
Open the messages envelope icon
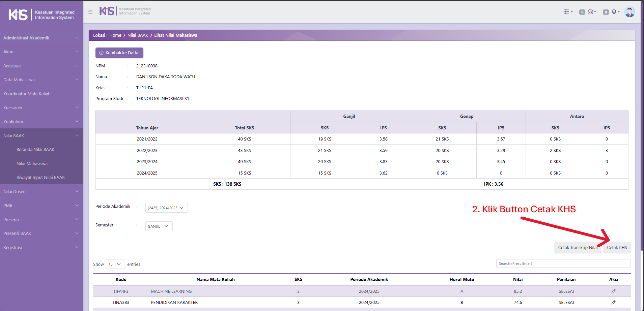(591, 12)
